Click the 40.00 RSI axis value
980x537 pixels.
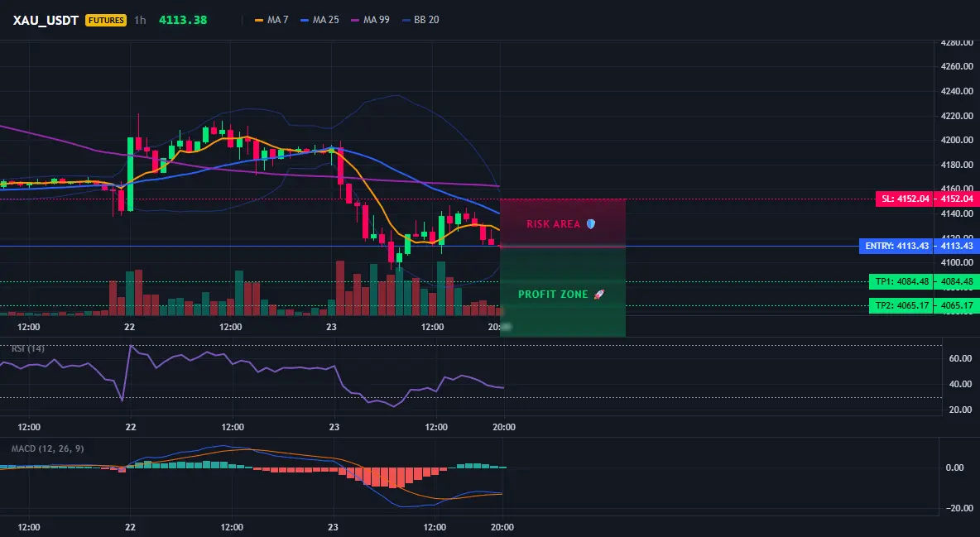[x=961, y=385]
